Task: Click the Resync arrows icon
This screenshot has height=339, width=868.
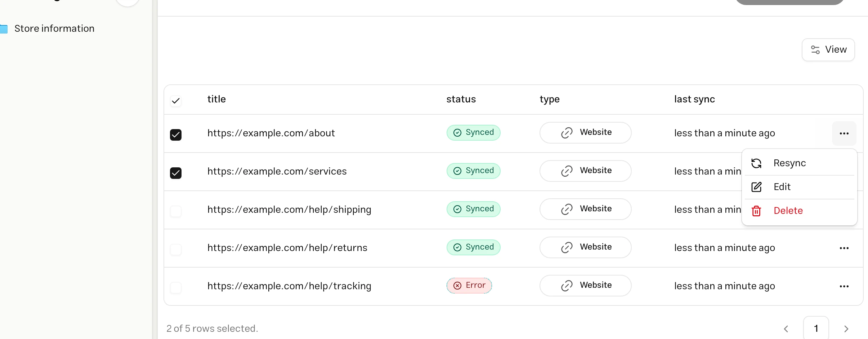Action: [x=756, y=163]
